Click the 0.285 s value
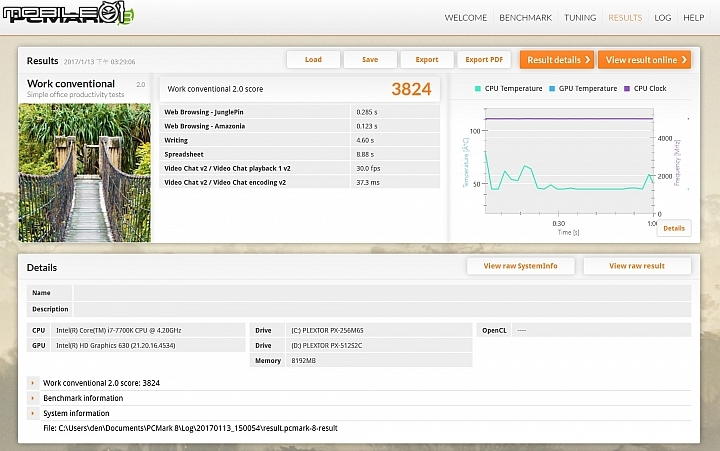This screenshot has height=451, width=720. (366, 112)
